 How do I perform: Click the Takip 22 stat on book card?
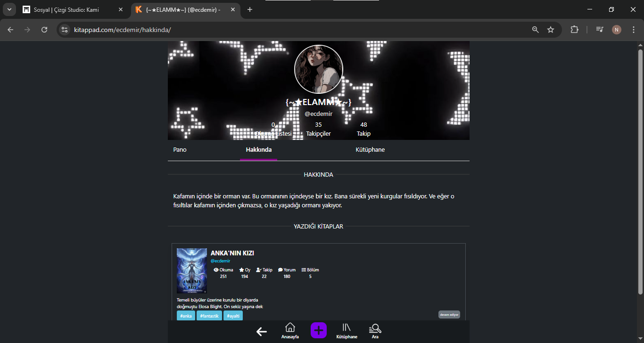pyautogui.click(x=264, y=273)
